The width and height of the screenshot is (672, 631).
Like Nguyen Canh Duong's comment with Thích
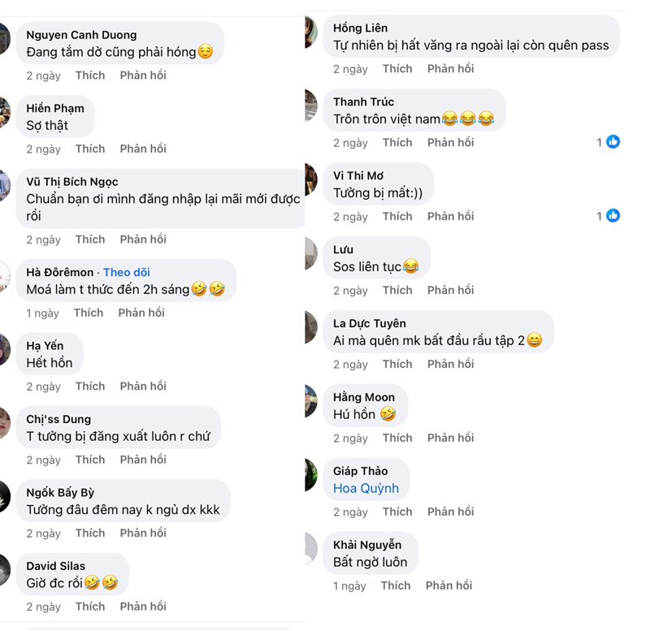pos(90,75)
